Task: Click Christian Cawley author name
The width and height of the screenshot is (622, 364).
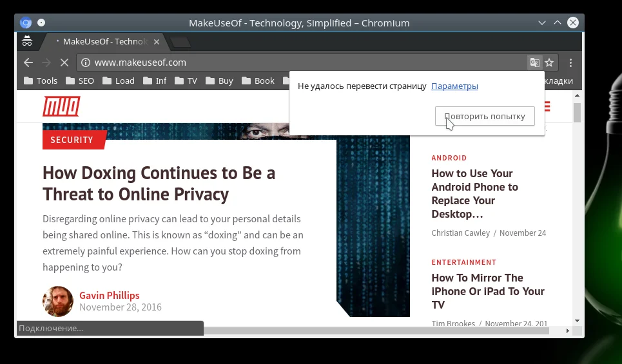Action: point(461,233)
